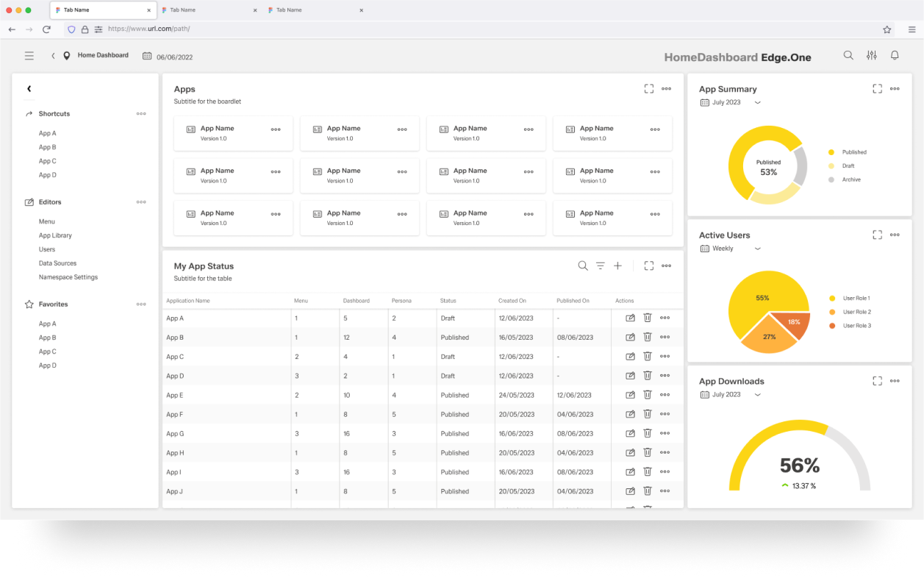Open App Library in Editors

point(55,235)
